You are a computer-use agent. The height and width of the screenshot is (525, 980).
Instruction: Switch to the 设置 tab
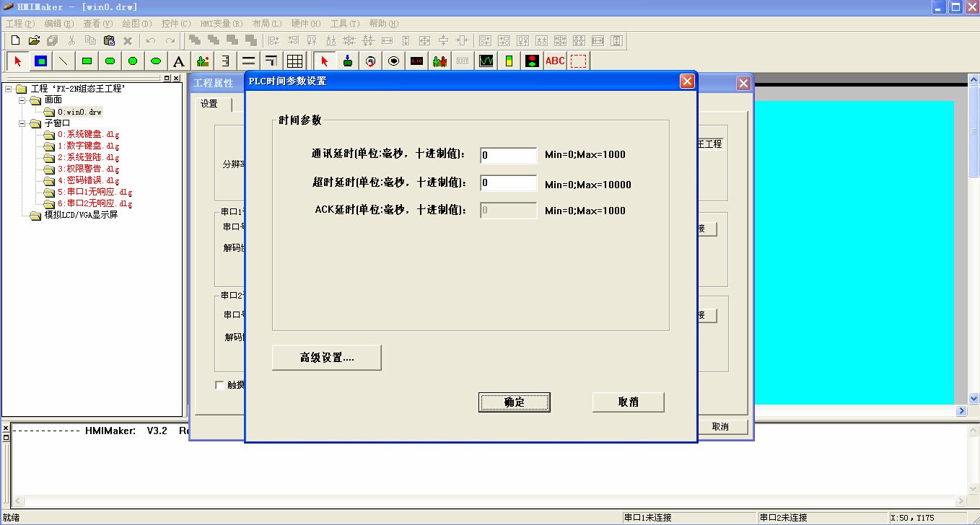click(209, 104)
